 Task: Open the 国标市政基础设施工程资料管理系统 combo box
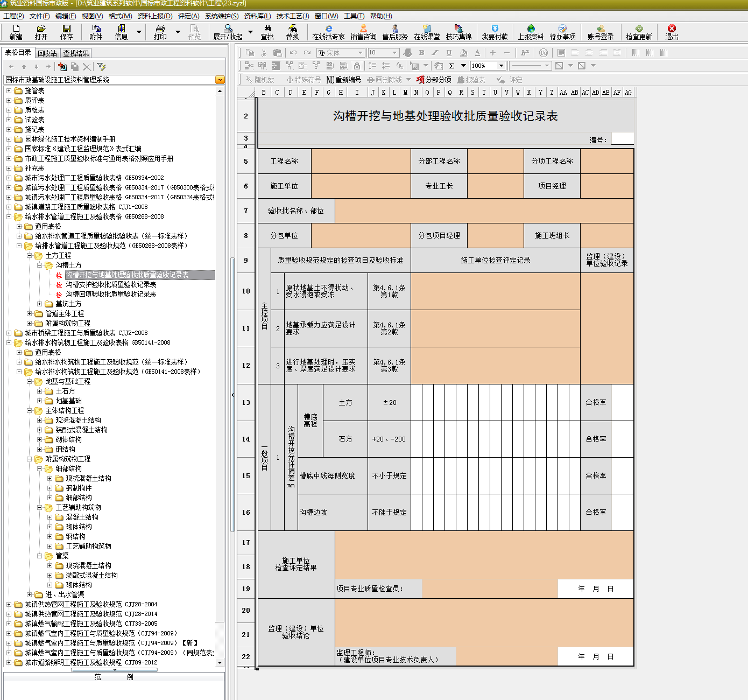pyautogui.click(x=115, y=80)
